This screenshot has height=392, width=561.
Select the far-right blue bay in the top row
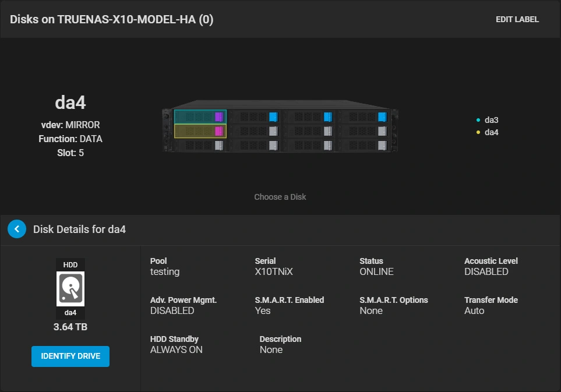point(364,116)
